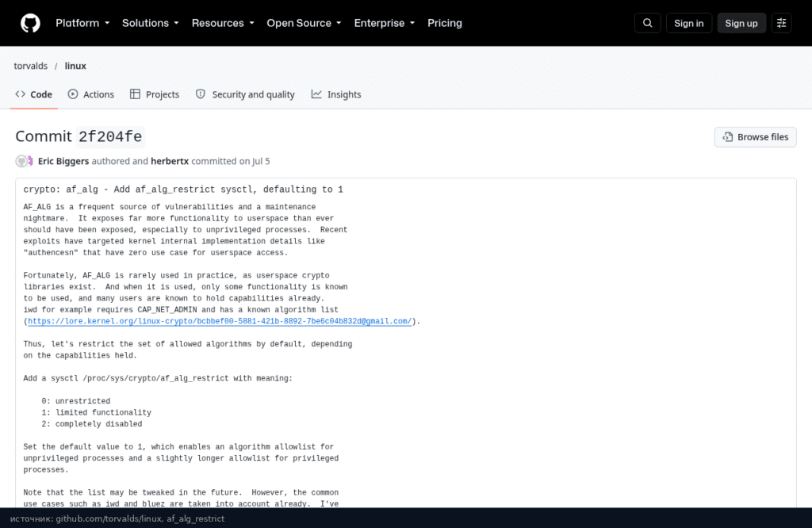The height and width of the screenshot is (528, 812).
Task: Open the linux repository link
Action: (x=75, y=67)
